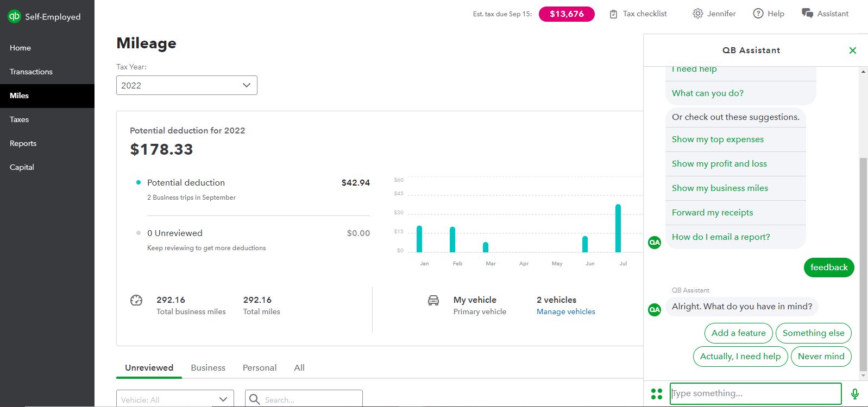Choose Actually, I need help option

[740, 357]
